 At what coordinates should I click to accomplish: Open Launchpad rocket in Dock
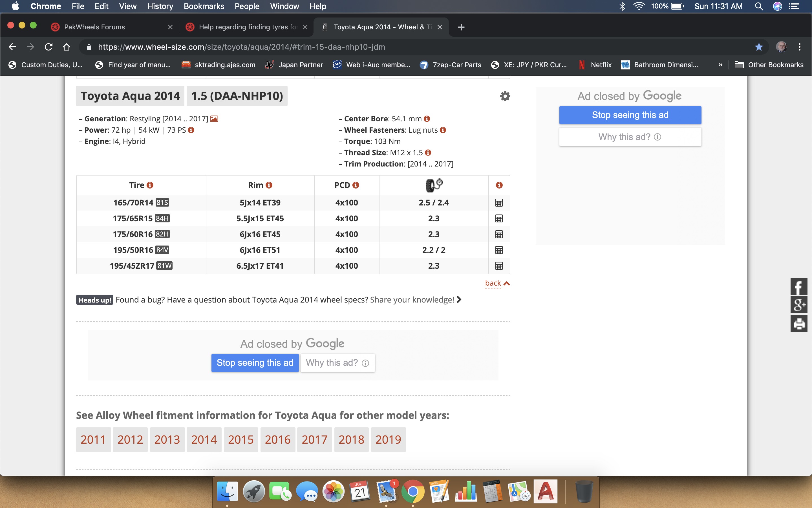254,492
